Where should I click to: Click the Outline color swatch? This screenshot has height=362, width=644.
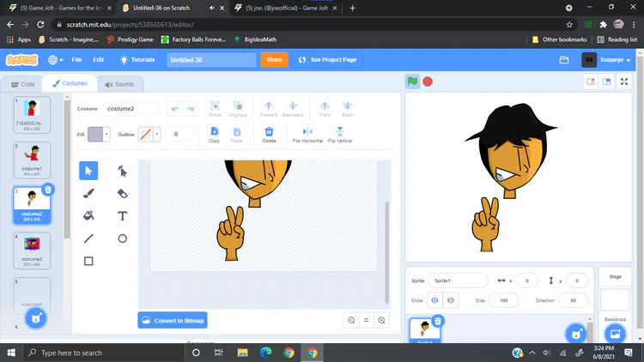point(145,134)
